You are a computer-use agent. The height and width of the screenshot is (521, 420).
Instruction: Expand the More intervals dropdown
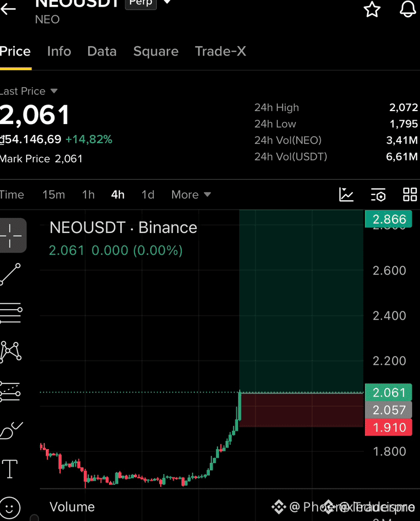[x=191, y=195]
